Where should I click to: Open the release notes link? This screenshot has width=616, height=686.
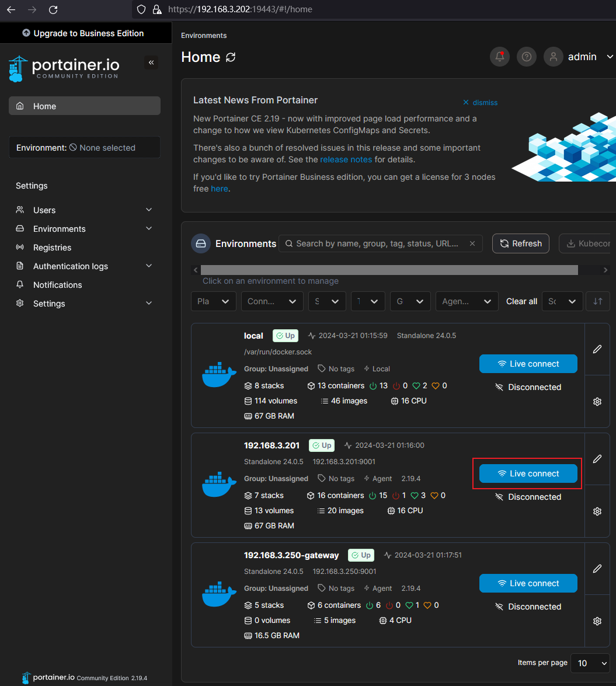coord(346,160)
